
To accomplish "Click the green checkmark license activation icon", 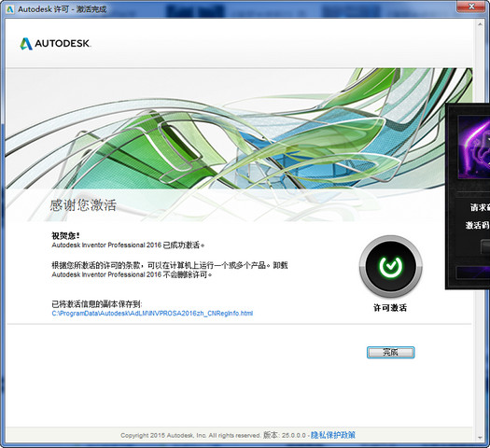I will [391, 267].
